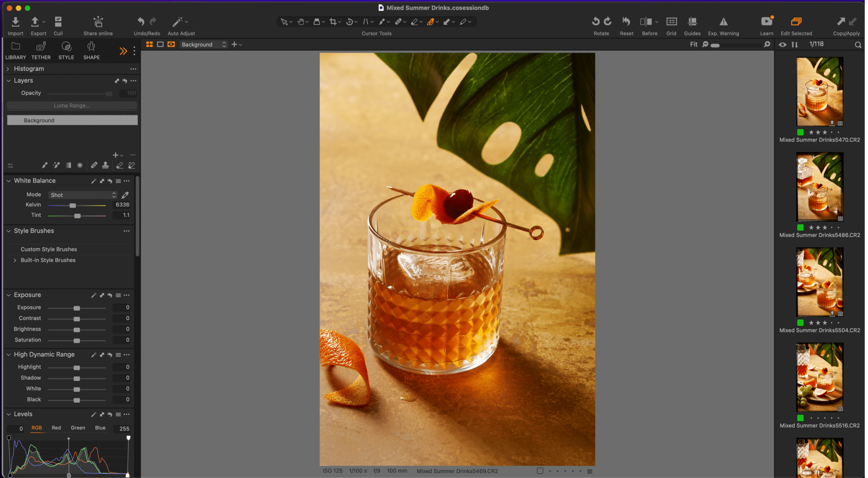Click Fit zoom button
This screenshot has height=478, width=868.
point(693,44)
